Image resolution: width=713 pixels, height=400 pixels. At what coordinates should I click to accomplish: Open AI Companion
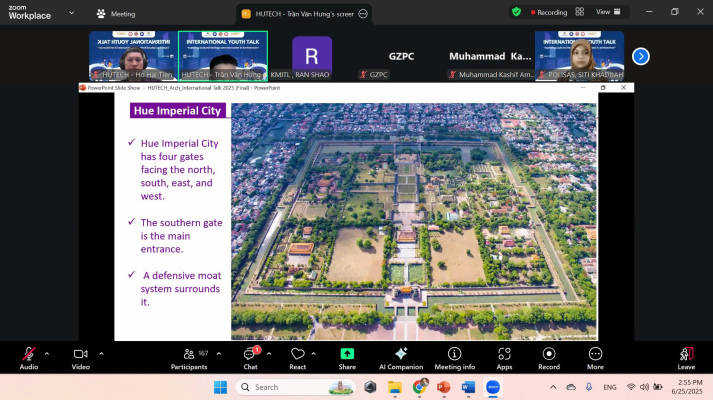(x=400, y=355)
